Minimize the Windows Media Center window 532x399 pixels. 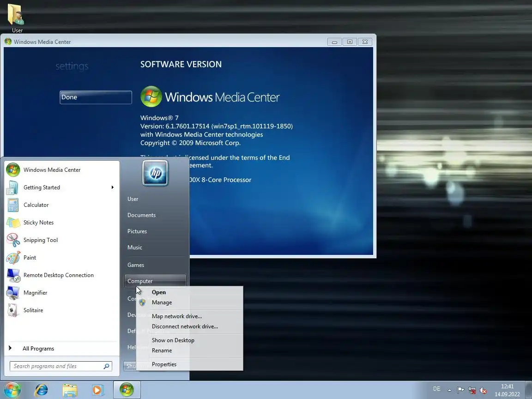[334, 42]
